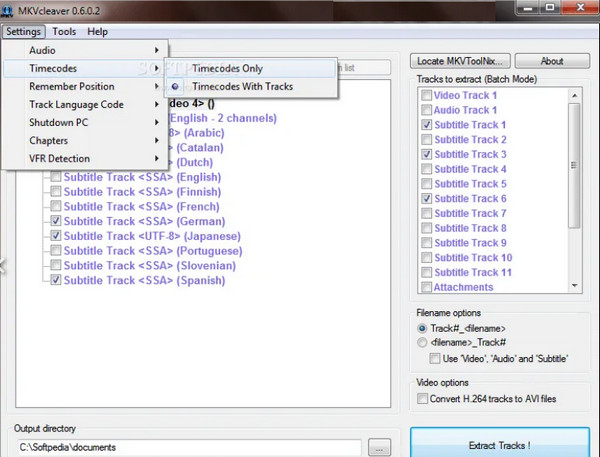Click the arrow next to VFR Detection
This screenshot has width=600, height=457.
[157, 158]
